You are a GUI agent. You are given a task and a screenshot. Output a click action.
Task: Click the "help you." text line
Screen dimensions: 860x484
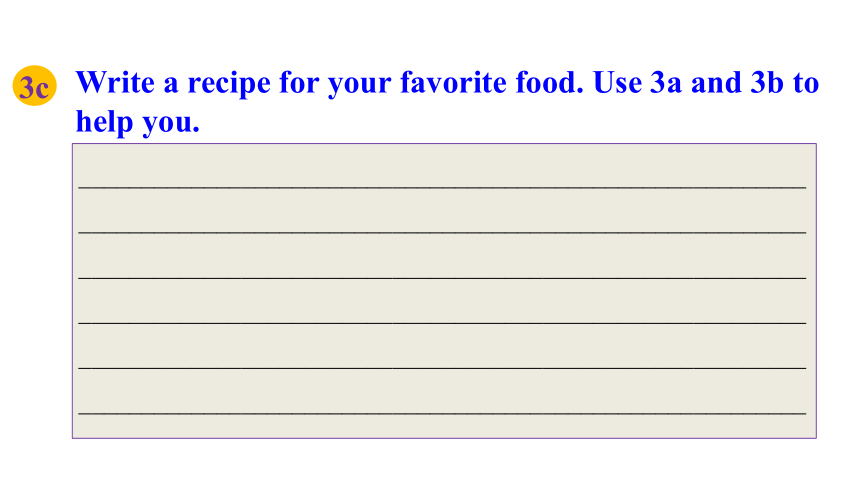click(x=138, y=122)
